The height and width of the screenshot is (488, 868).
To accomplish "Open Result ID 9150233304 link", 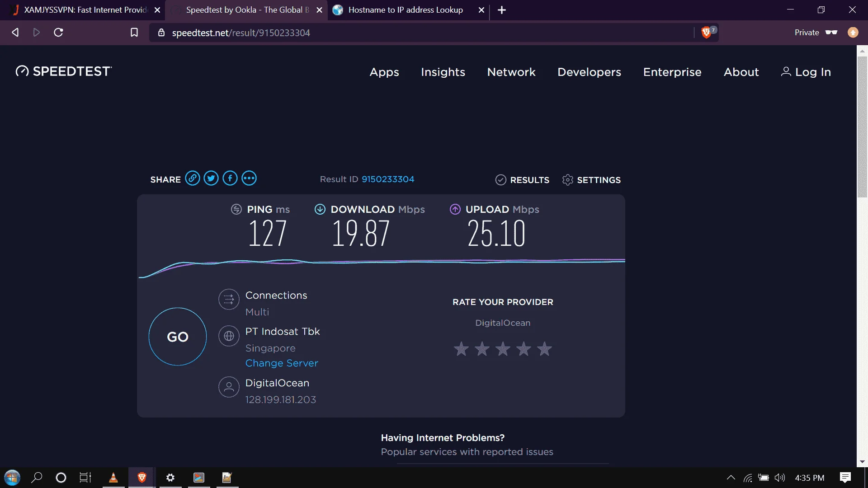I will coord(388,179).
